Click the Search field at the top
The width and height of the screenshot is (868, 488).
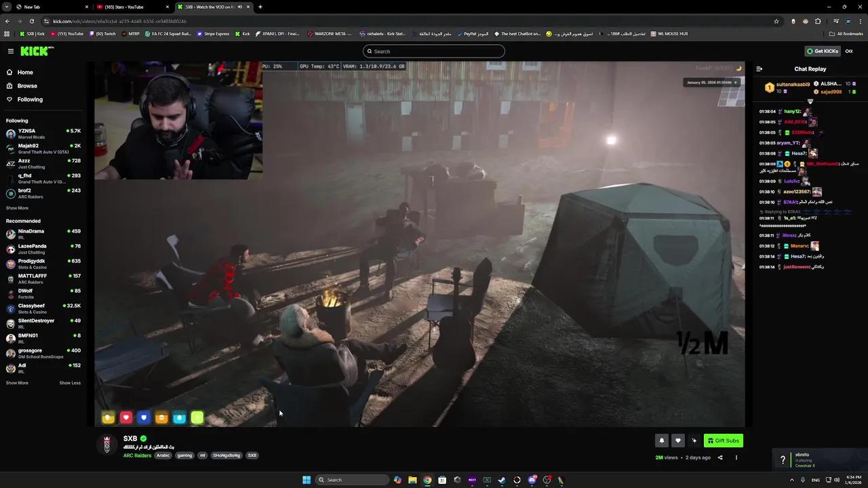433,51
